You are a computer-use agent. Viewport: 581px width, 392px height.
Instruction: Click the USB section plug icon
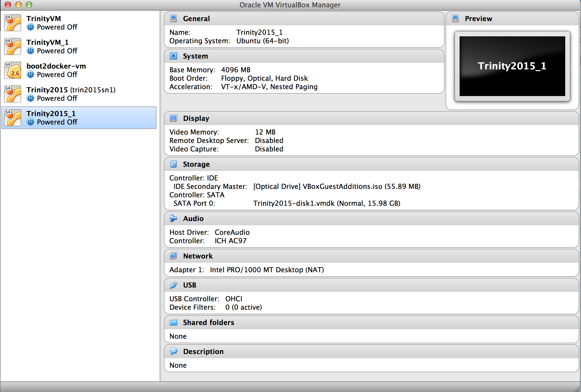[x=173, y=285]
